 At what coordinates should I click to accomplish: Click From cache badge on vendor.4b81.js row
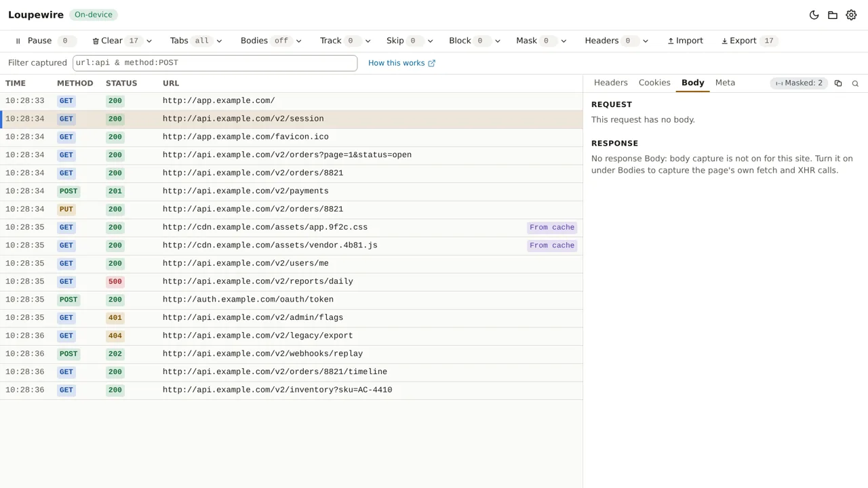tap(552, 246)
